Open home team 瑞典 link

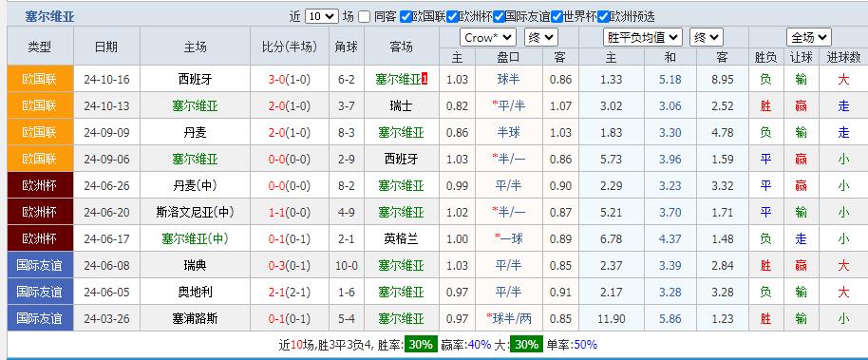coord(195,265)
